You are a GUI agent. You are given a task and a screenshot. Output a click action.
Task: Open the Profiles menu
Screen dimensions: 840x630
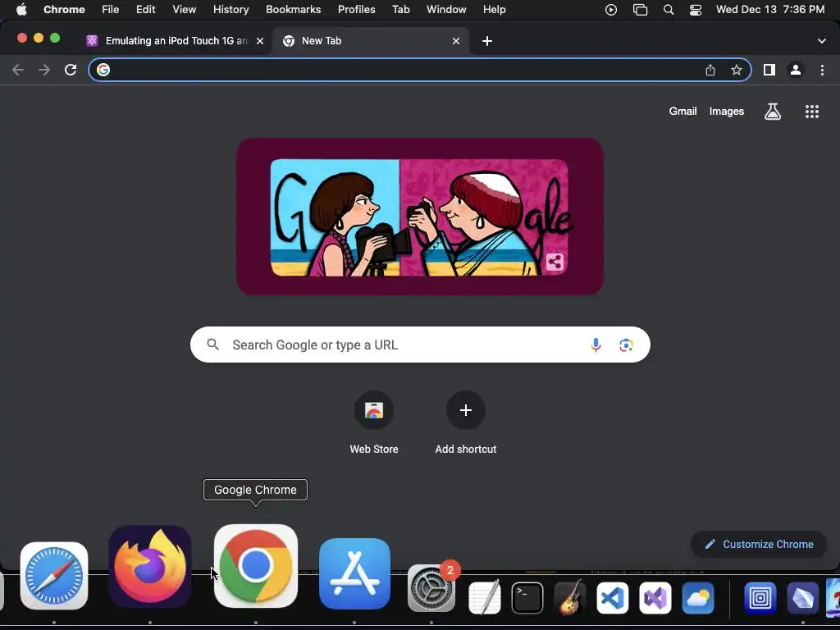[x=356, y=9]
